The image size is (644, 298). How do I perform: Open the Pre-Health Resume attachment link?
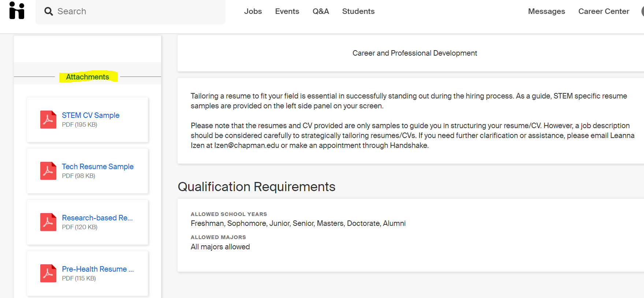(98, 269)
